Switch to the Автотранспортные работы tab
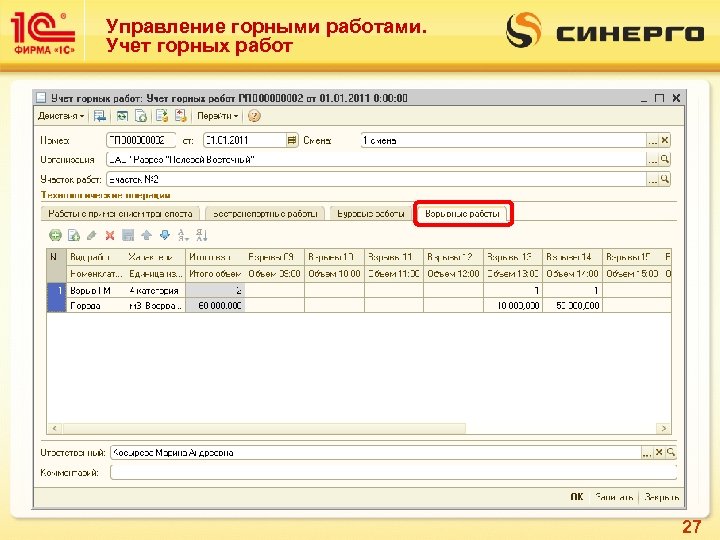Screen dimensions: 720x540 point(265,214)
